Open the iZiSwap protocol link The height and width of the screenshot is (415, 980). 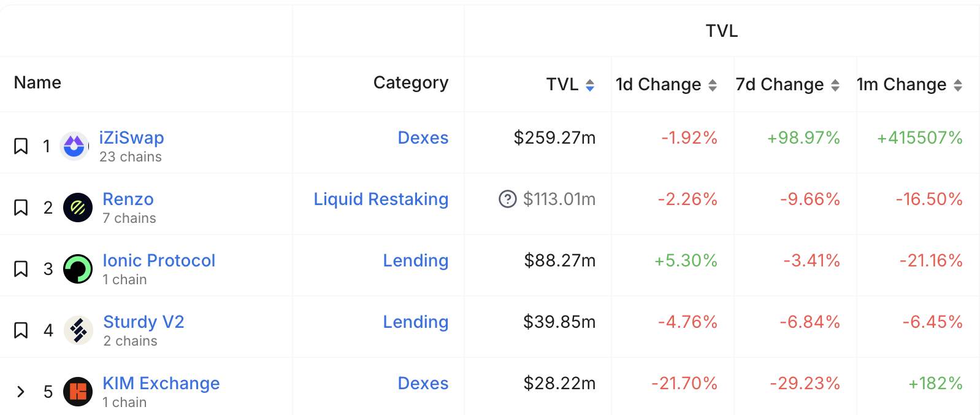click(x=132, y=138)
